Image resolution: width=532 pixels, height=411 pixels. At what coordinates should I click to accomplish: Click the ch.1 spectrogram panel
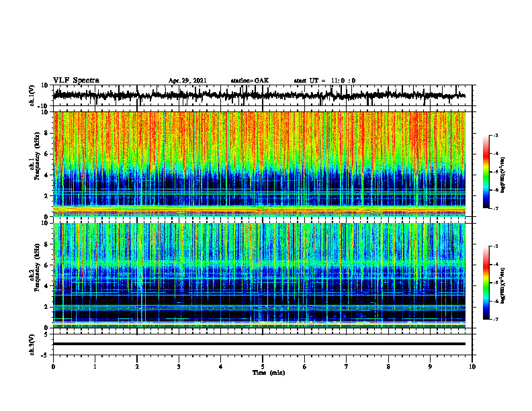(259, 164)
